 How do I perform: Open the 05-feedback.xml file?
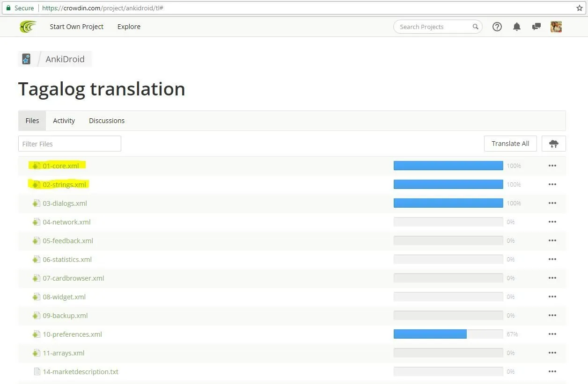(68, 240)
